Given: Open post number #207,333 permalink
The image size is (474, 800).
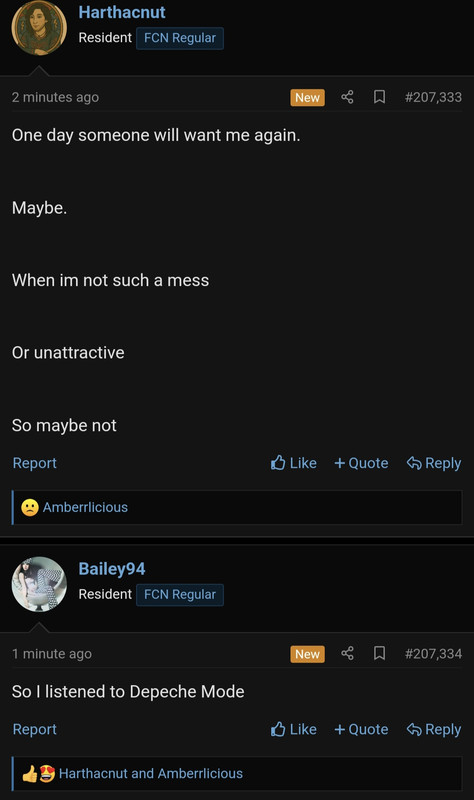Looking at the screenshot, I should point(433,97).
